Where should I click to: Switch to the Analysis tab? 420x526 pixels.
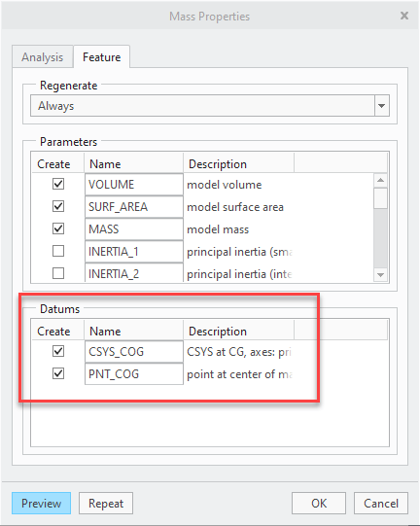(42, 57)
